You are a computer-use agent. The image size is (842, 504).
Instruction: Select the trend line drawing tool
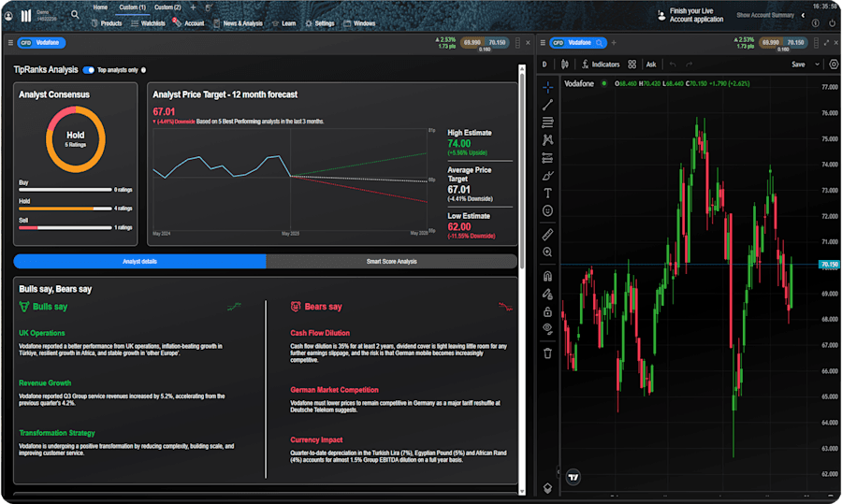(x=548, y=104)
